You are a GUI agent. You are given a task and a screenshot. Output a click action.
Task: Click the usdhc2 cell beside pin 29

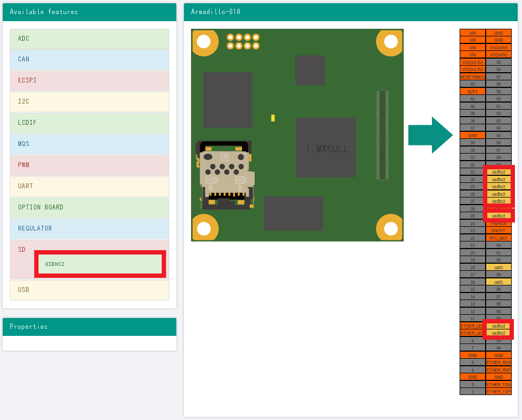click(x=498, y=187)
